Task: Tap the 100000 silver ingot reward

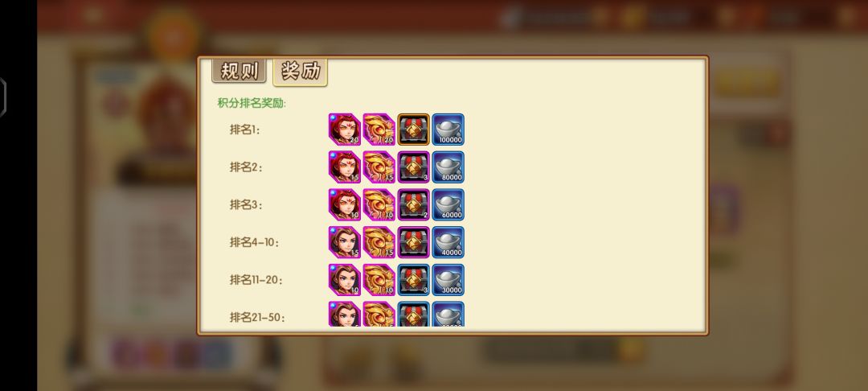Action: point(448,130)
